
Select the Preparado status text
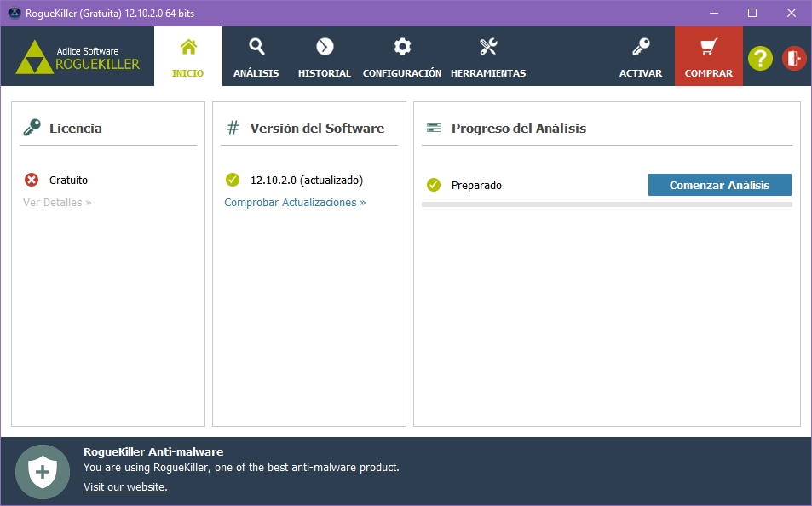[476, 186]
